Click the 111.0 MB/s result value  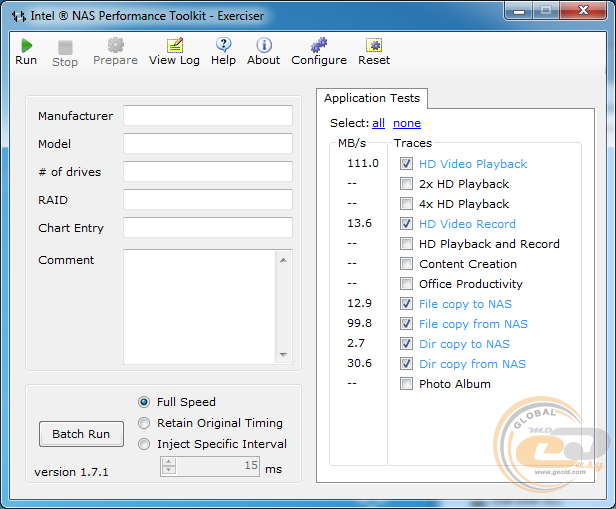363,163
